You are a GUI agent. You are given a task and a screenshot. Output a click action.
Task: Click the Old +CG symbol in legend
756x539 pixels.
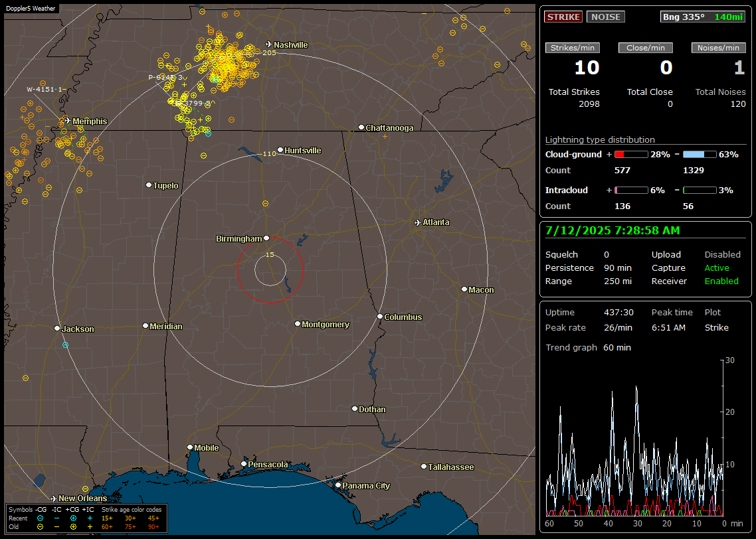pyautogui.click(x=73, y=527)
